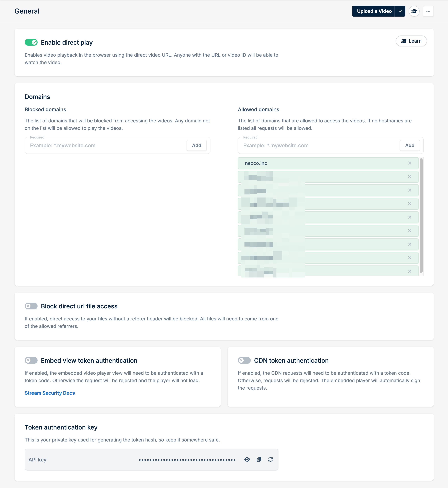Focus the Blocked domains input field
Screen dimensions: 448x488
[x=106, y=145]
